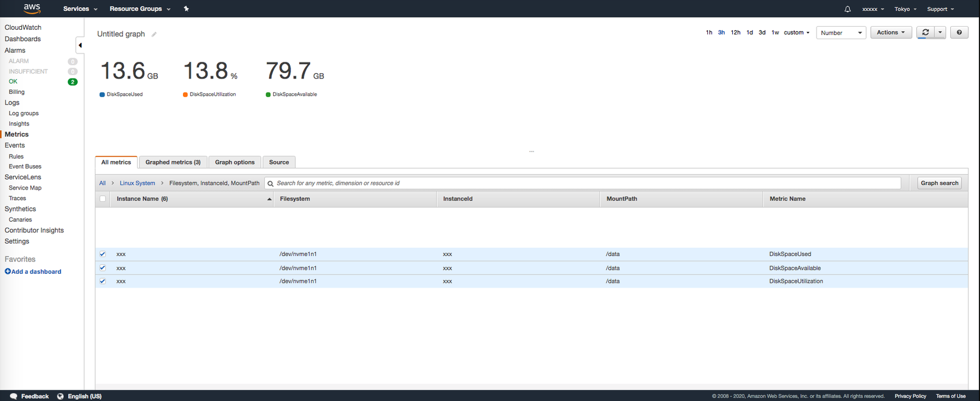Click the plus icon for Add a dashboard
The image size is (980, 401).
tap(8, 271)
